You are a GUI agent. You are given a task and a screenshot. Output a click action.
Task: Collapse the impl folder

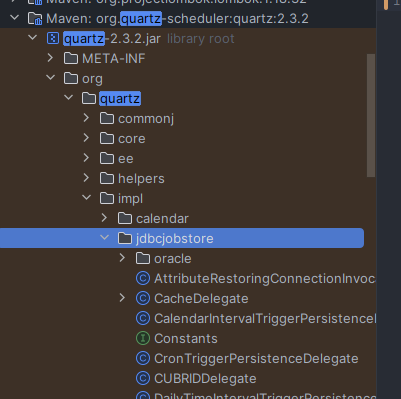point(86,198)
